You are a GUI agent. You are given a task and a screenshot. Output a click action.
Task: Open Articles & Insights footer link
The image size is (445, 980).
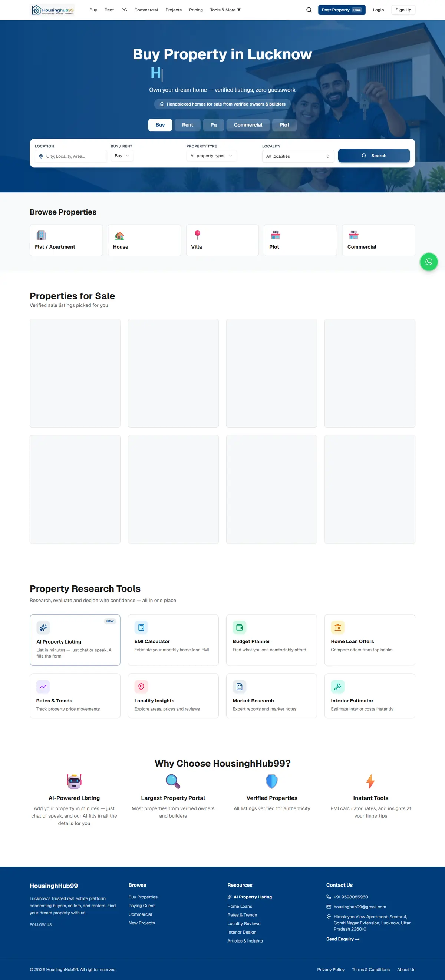pos(245,940)
